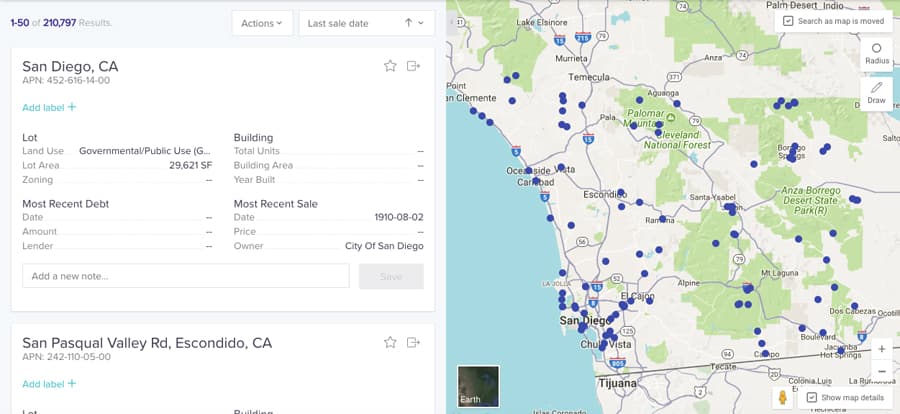900x414 pixels.
Task: Select the Radius map tool
Action: [x=877, y=54]
